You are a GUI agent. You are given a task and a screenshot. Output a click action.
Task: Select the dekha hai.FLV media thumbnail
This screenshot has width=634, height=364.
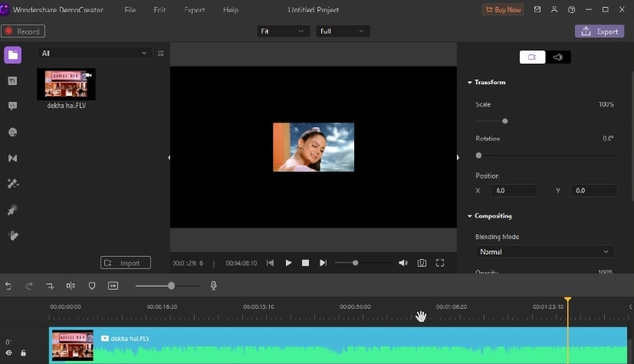(x=66, y=84)
